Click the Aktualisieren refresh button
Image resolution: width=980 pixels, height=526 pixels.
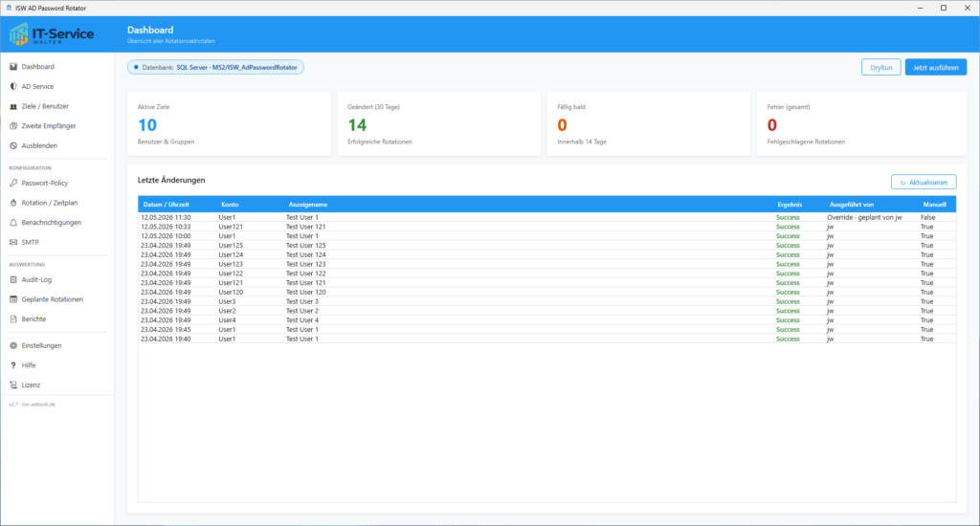click(x=924, y=183)
